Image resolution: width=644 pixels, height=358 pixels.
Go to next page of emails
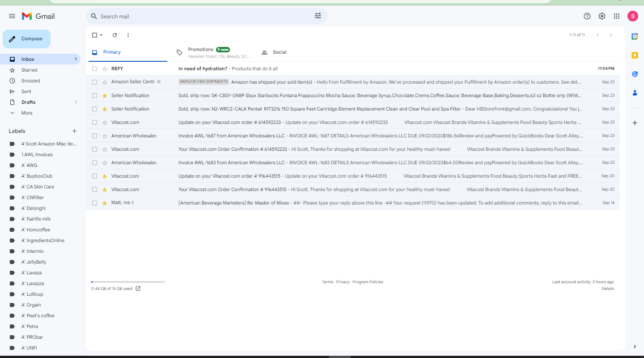[x=611, y=35]
